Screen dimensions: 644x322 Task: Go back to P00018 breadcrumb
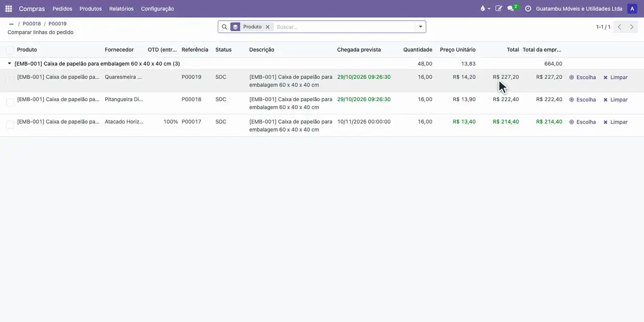click(32, 24)
